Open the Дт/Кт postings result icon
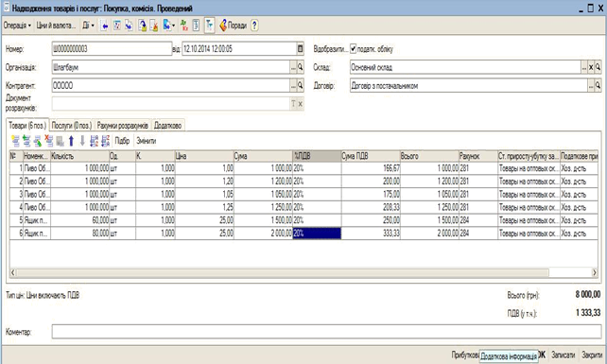This screenshot has height=364, width=607. 184,26
